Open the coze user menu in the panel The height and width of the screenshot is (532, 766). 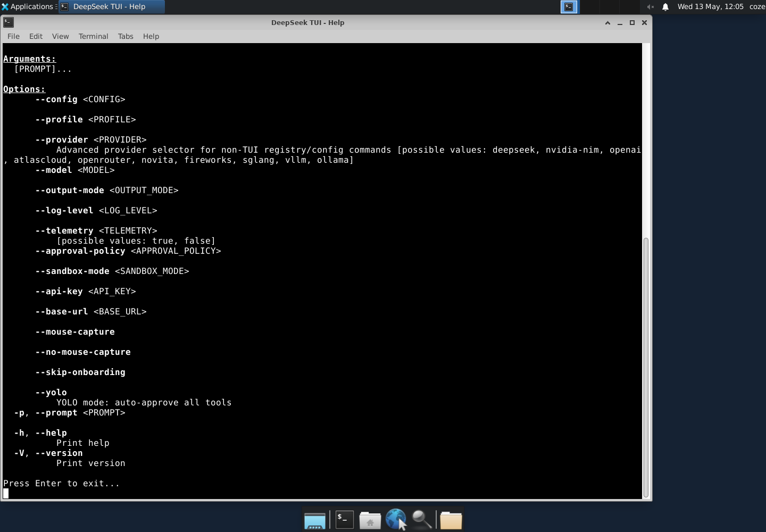tap(757, 7)
